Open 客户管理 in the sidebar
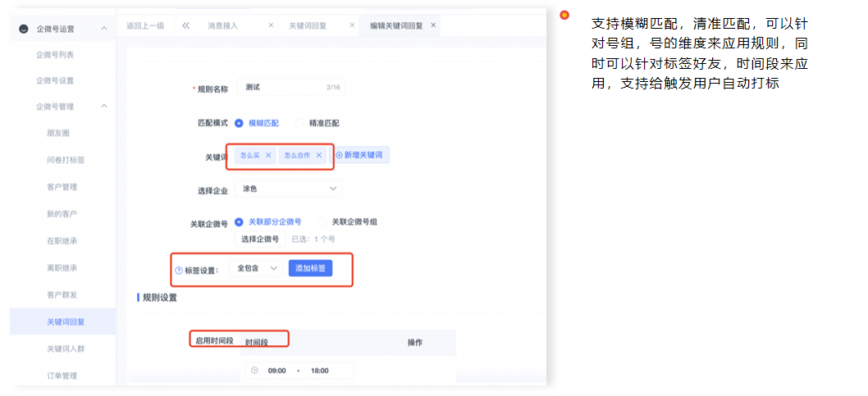Image resolution: width=868 pixels, height=396 pixels. [x=62, y=187]
